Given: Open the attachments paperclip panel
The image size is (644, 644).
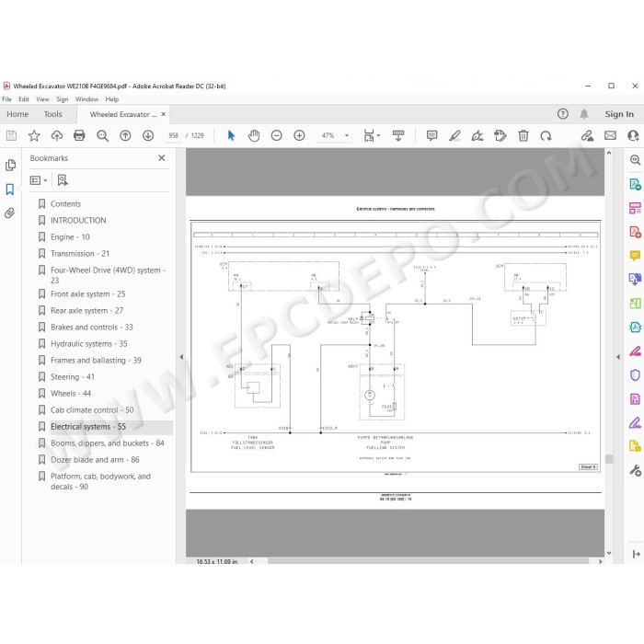Looking at the screenshot, I should pyautogui.click(x=10, y=213).
